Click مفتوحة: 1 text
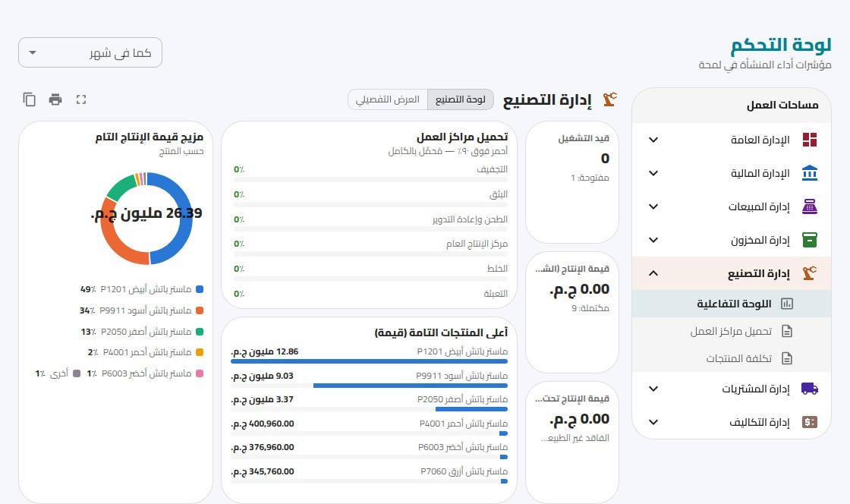The width and height of the screenshot is (850, 504). 590,178
